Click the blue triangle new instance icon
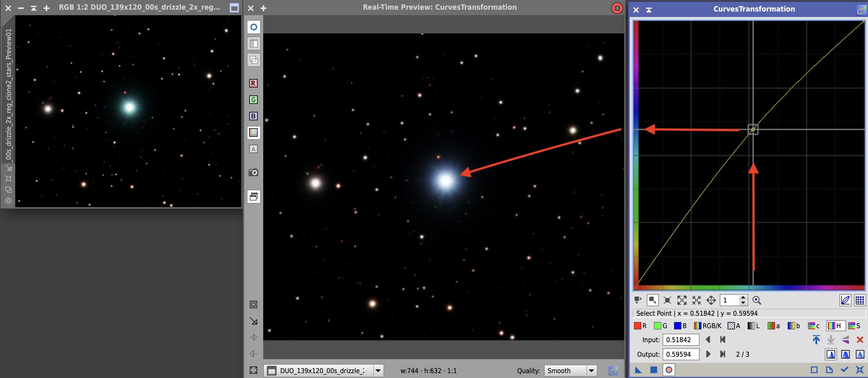Viewport: 868px width, 378px height. point(638,370)
